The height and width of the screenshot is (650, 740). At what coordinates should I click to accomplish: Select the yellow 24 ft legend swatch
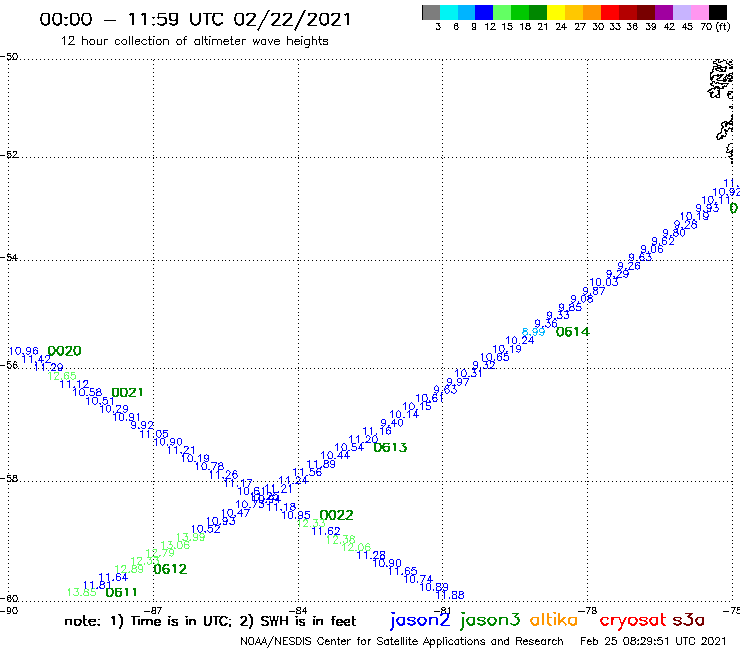point(556,12)
